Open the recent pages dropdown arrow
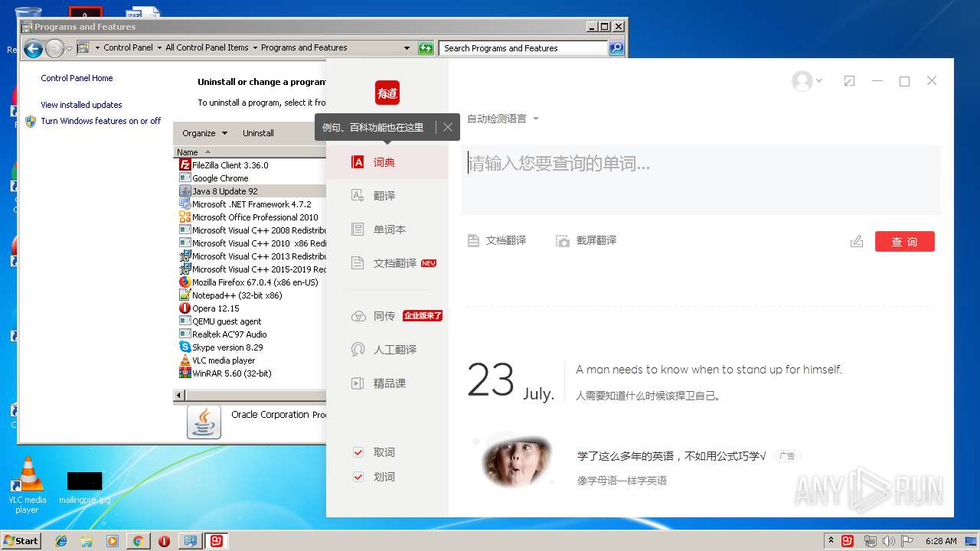This screenshot has width=980, height=551. point(69,49)
